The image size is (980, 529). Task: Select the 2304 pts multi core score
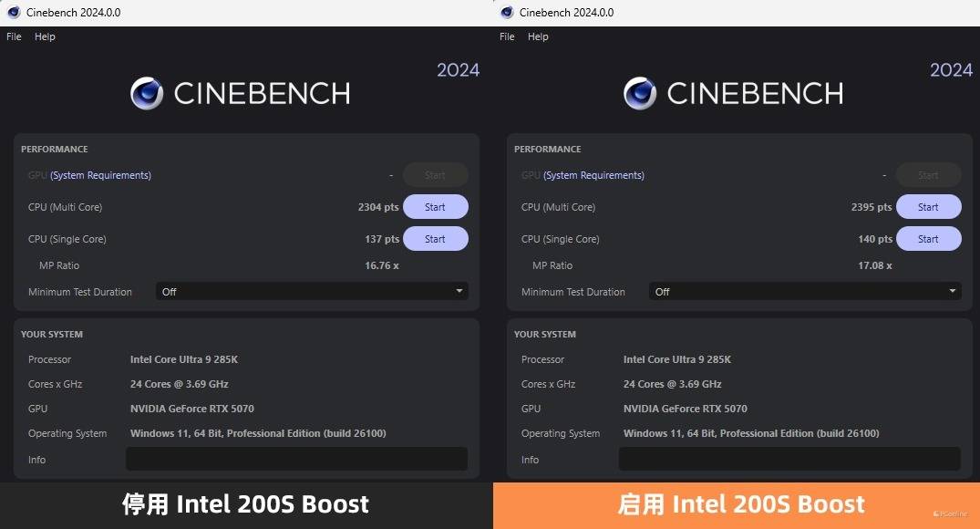(378, 207)
